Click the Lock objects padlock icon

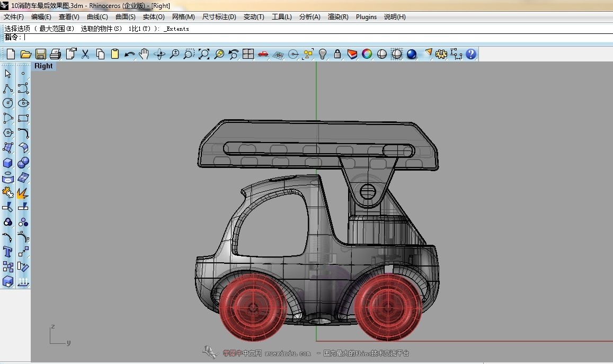pyautogui.click(x=337, y=54)
